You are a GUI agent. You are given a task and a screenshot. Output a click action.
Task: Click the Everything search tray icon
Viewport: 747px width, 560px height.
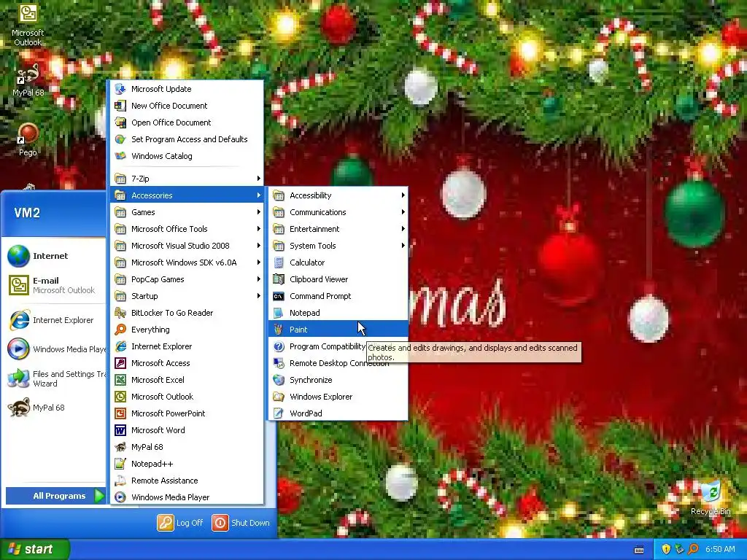693,549
